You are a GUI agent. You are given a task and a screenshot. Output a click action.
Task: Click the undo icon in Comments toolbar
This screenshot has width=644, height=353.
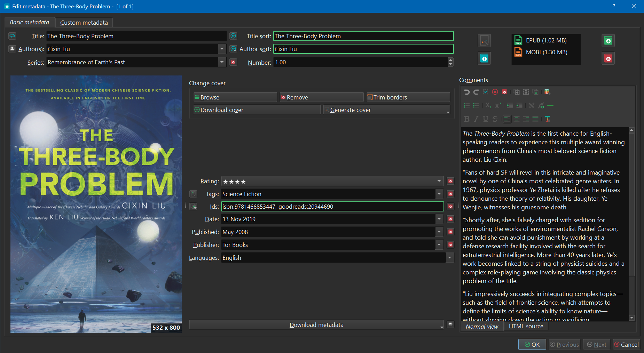point(467,92)
